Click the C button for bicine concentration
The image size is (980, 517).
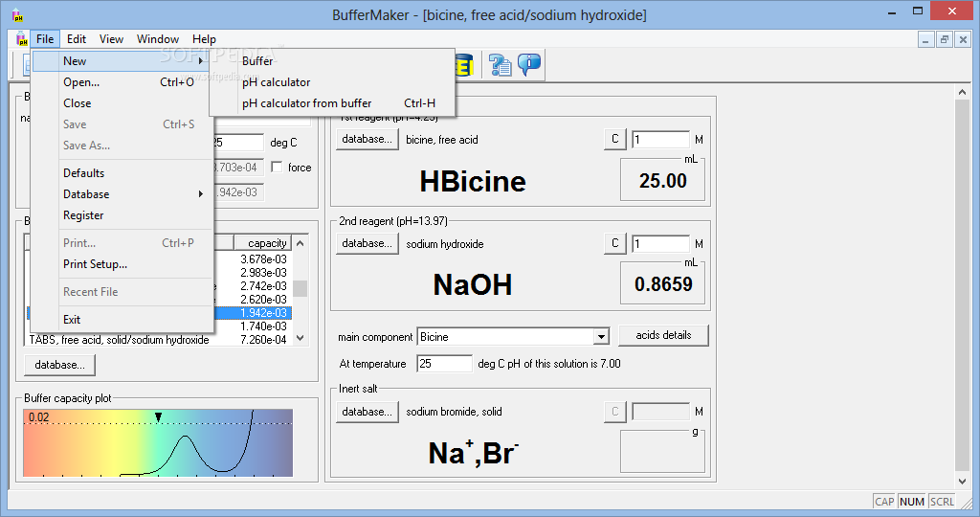pyautogui.click(x=615, y=139)
